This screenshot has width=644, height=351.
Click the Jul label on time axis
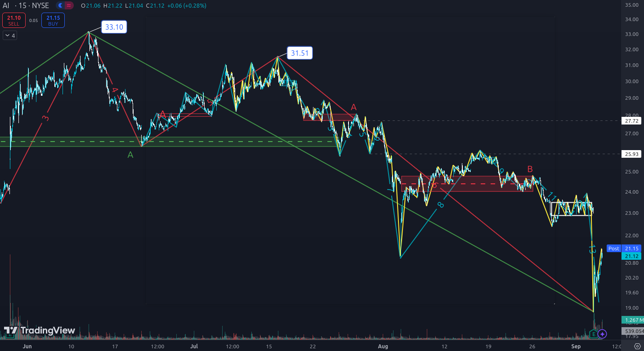[194, 347]
